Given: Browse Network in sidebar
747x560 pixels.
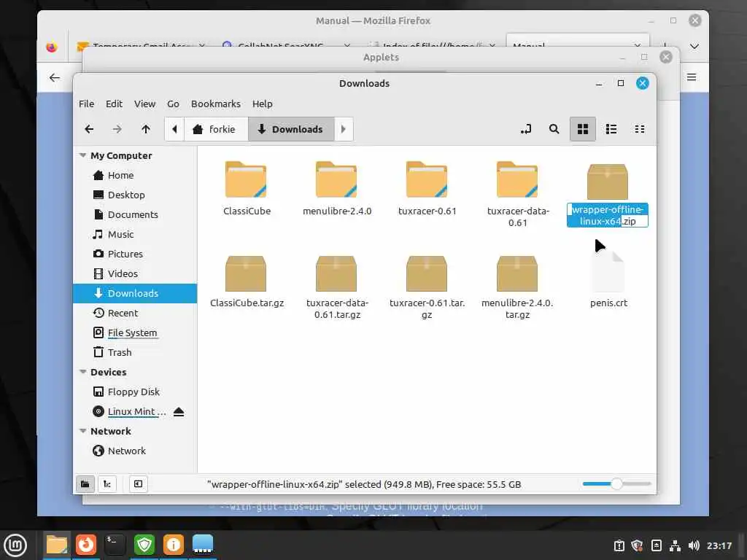Looking at the screenshot, I should pyautogui.click(x=135, y=451).
